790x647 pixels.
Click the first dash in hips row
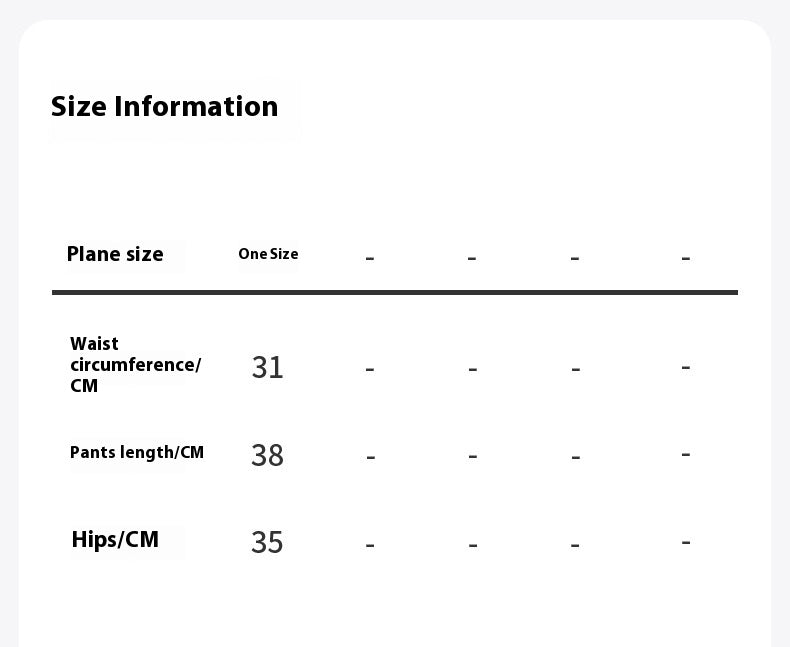click(371, 544)
